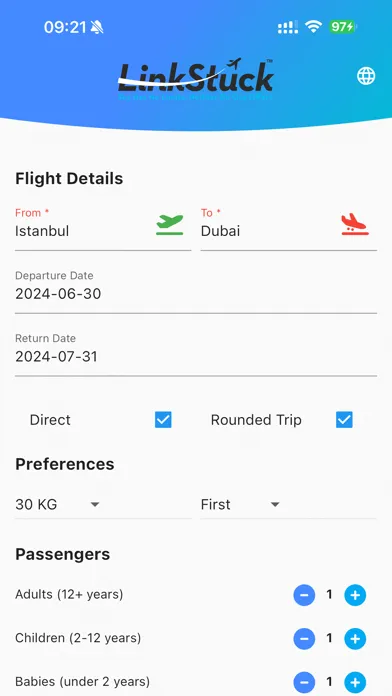
Task: Click the 30 KG dropdown arrow
Action: tap(95, 505)
